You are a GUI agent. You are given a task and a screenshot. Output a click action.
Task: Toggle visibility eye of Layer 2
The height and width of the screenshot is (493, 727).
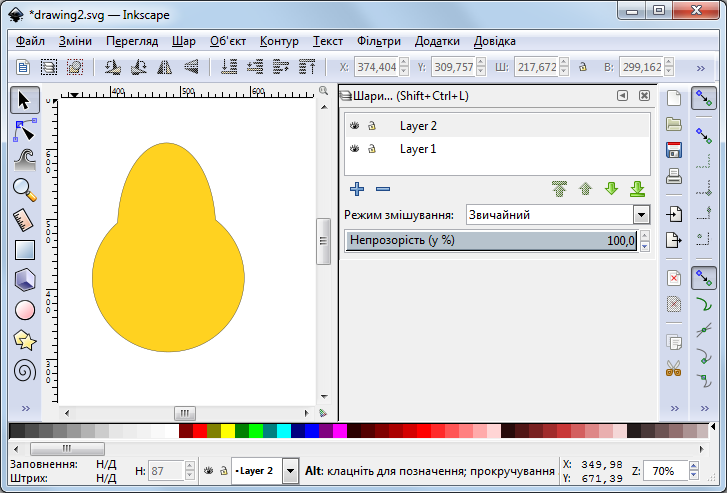(x=354, y=126)
